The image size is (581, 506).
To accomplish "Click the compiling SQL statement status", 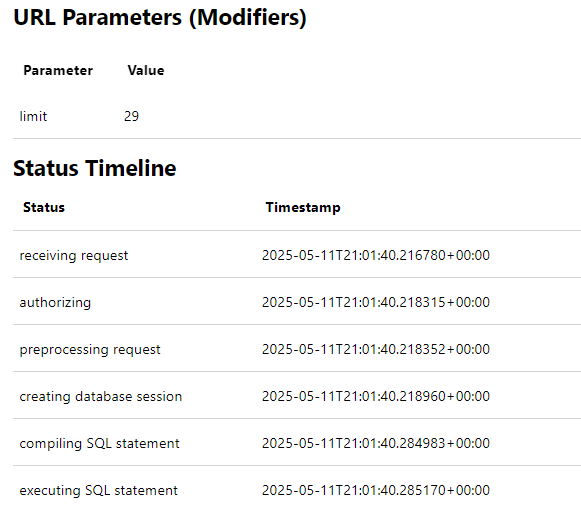I will tap(99, 443).
